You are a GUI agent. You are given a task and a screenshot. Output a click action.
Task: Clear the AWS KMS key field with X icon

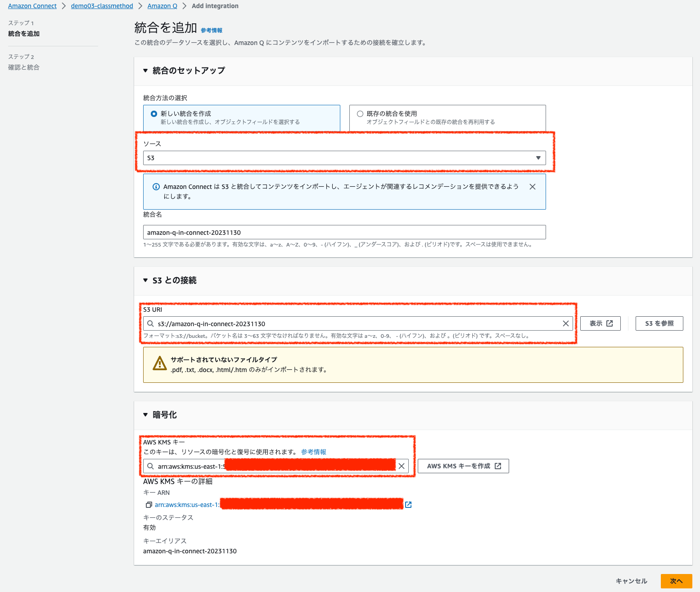pyautogui.click(x=401, y=466)
